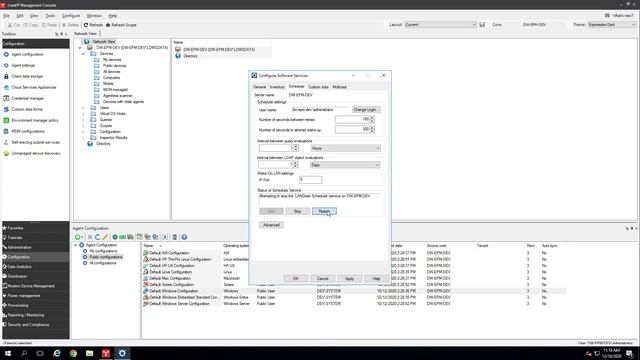
Task: Open the Tools menu
Action: (50, 16)
